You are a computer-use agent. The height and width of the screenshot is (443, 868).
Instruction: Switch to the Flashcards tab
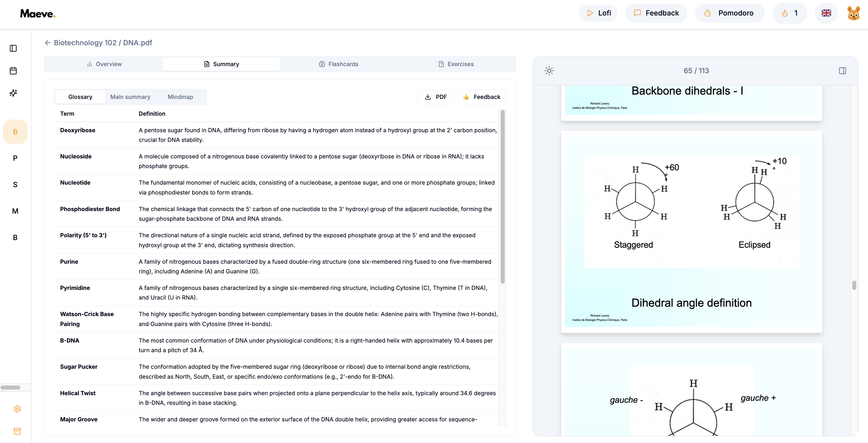click(x=338, y=64)
